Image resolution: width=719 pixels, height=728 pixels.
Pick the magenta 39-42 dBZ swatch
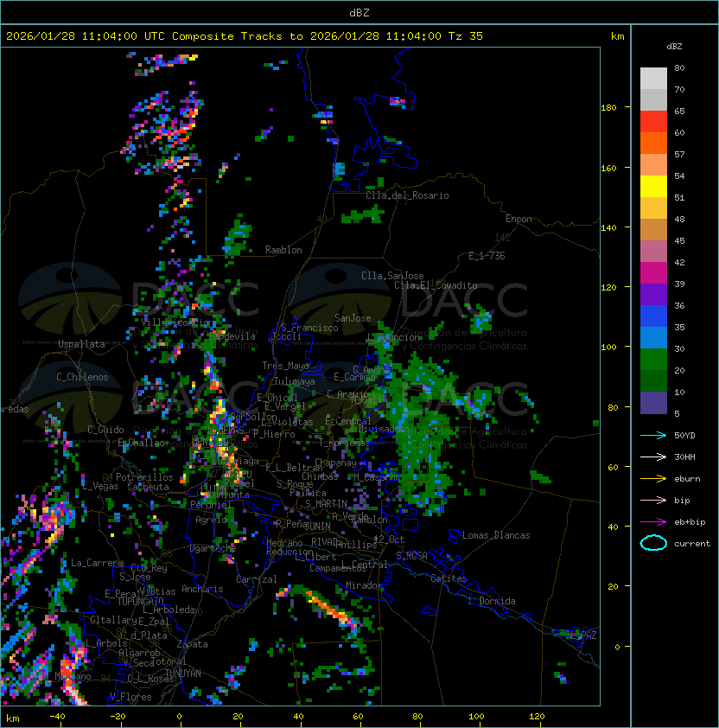coord(653,273)
